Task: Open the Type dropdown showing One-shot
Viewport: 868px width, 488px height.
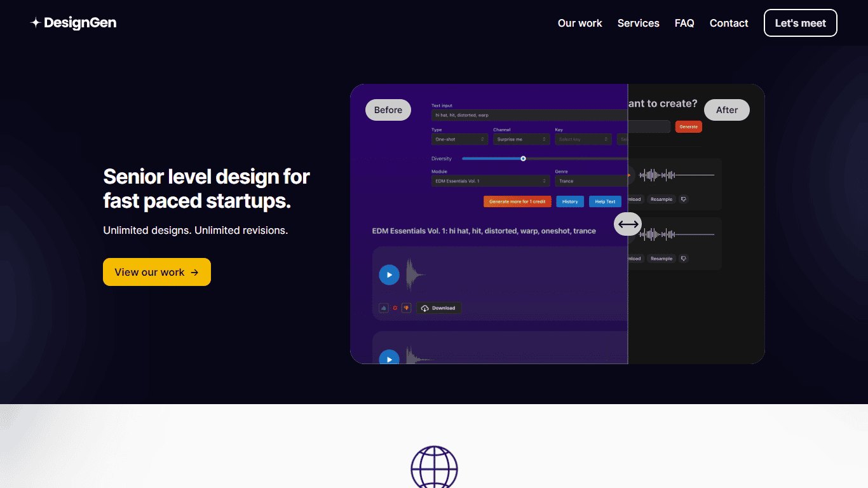Action: 459,139
